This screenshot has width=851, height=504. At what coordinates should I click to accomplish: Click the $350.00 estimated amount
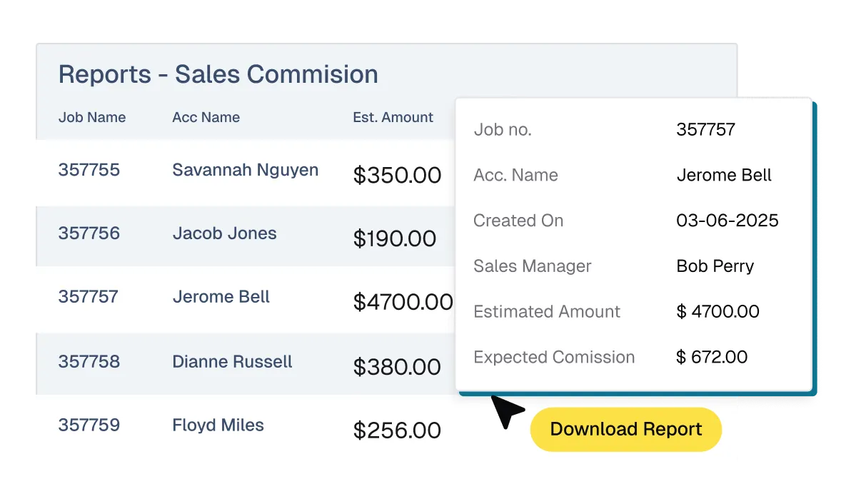(397, 175)
